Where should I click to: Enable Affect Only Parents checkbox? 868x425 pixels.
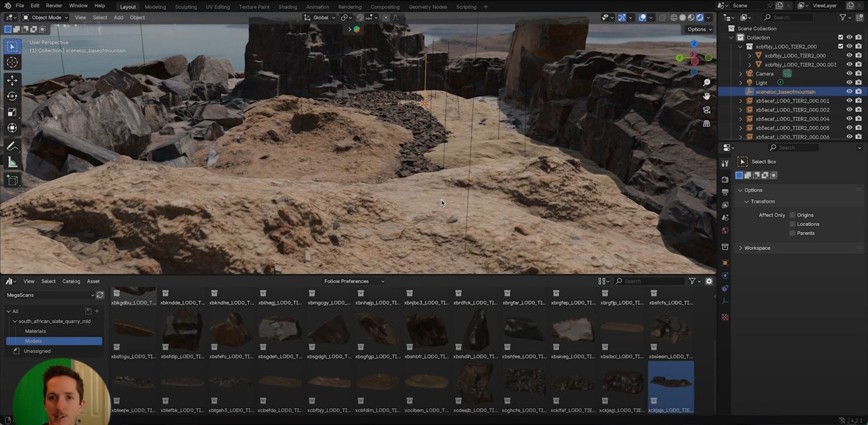[x=793, y=233]
